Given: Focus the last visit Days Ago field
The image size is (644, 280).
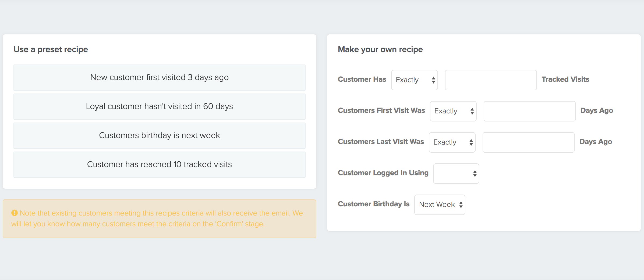Looking at the screenshot, I should (x=528, y=142).
